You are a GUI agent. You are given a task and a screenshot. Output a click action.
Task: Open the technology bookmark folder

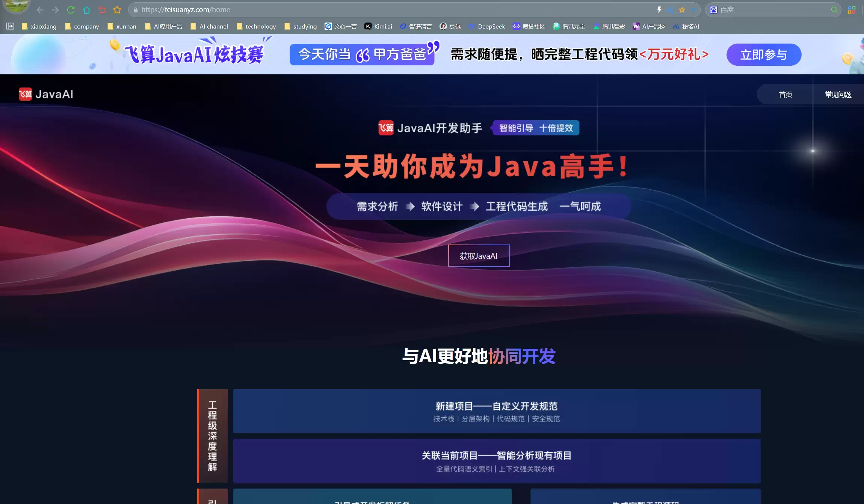(256, 26)
